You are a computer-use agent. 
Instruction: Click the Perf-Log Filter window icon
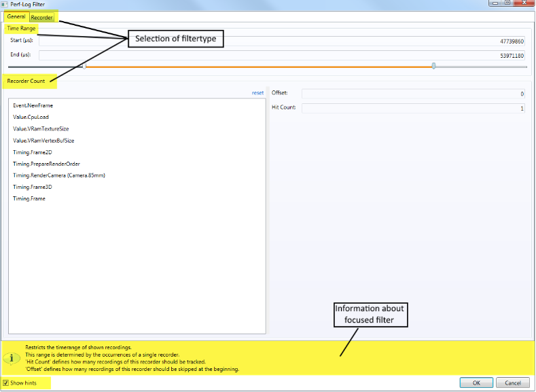click(x=4, y=4)
